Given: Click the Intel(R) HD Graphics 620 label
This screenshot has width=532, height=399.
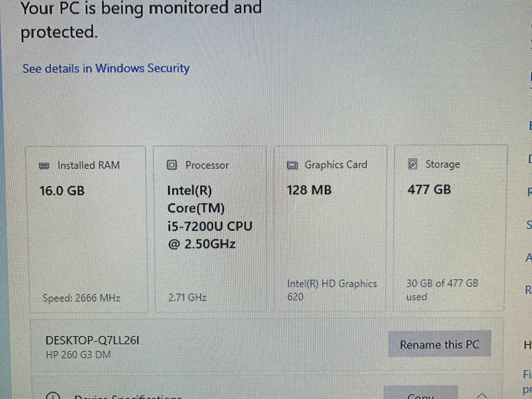Looking at the screenshot, I should 331,290.
